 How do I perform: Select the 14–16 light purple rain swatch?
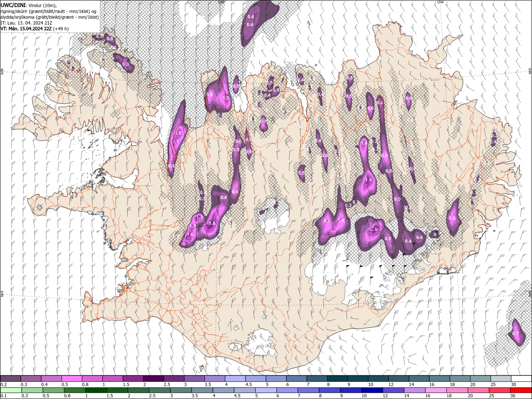[x=415, y=390]
